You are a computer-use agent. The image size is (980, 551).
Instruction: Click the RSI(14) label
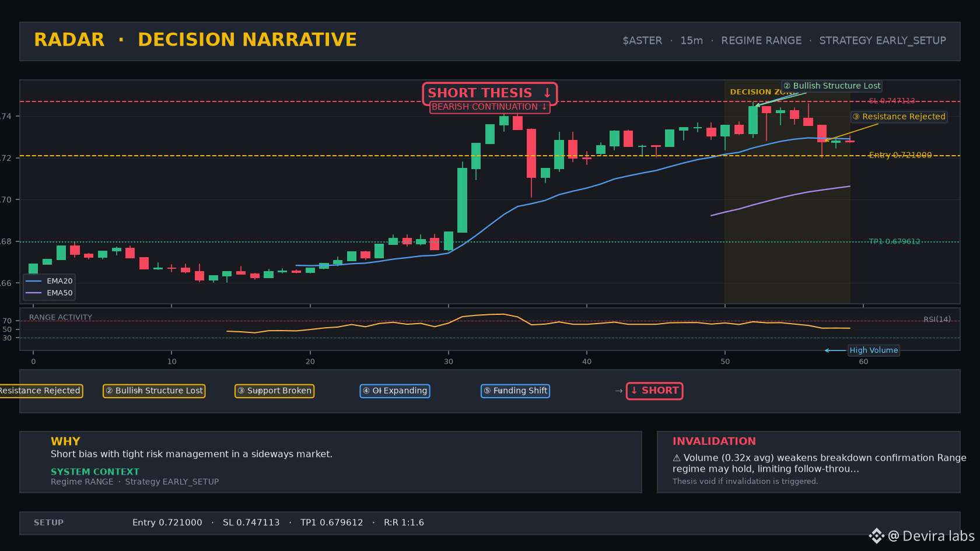[x=937, y=320]
